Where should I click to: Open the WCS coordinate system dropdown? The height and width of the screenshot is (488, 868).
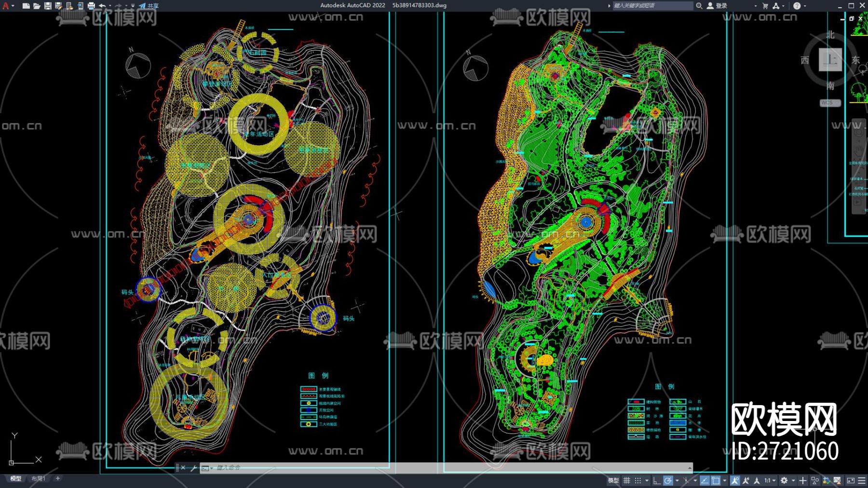(830, 103)
